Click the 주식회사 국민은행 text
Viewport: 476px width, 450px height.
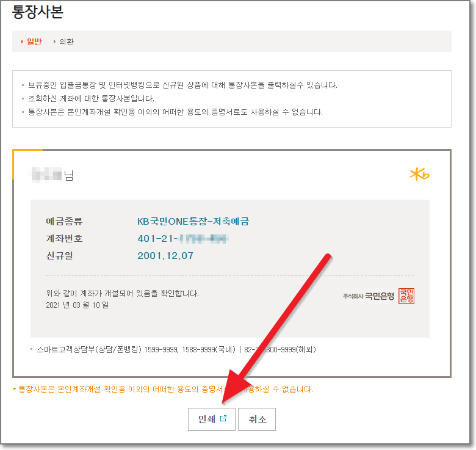pyautogui.click(x=368, y=296)
